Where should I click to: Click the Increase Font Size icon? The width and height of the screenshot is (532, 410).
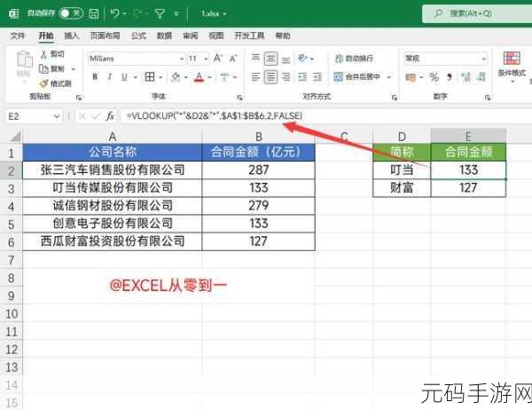pyautogui.click(x=218, y=58)
